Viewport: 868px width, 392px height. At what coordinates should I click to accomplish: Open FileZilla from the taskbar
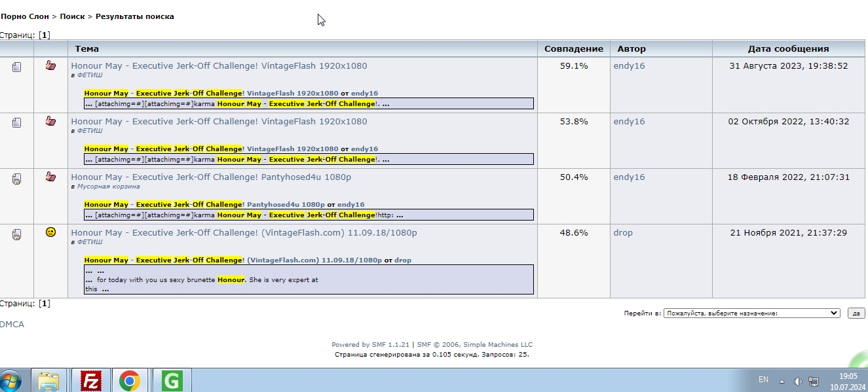coord(90,381)
